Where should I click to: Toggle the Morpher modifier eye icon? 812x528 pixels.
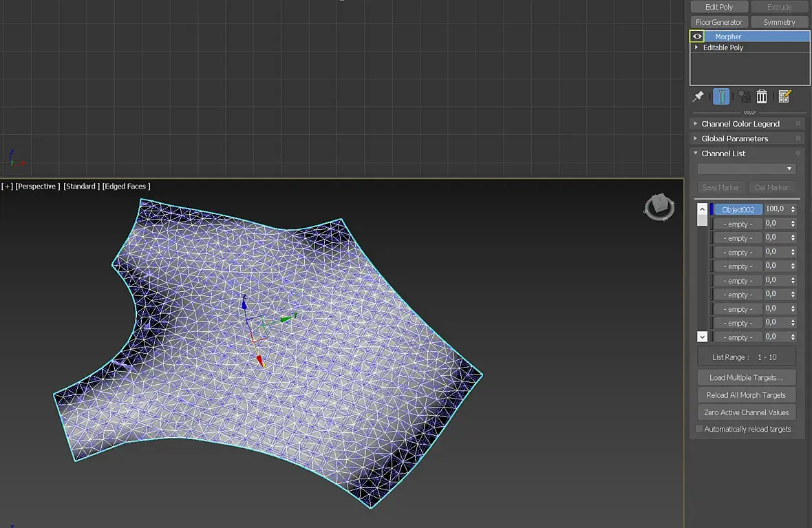pos(697,36)
